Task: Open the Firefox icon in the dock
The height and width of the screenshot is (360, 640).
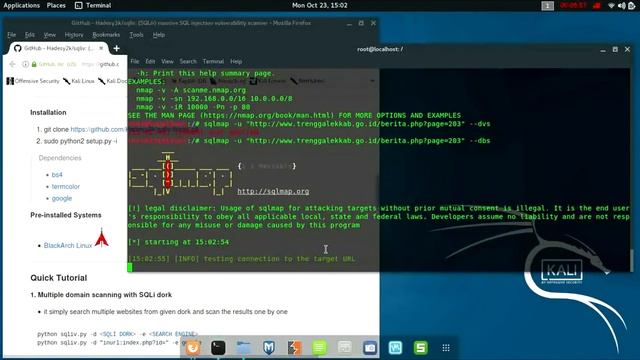Action: click(193, 348)
